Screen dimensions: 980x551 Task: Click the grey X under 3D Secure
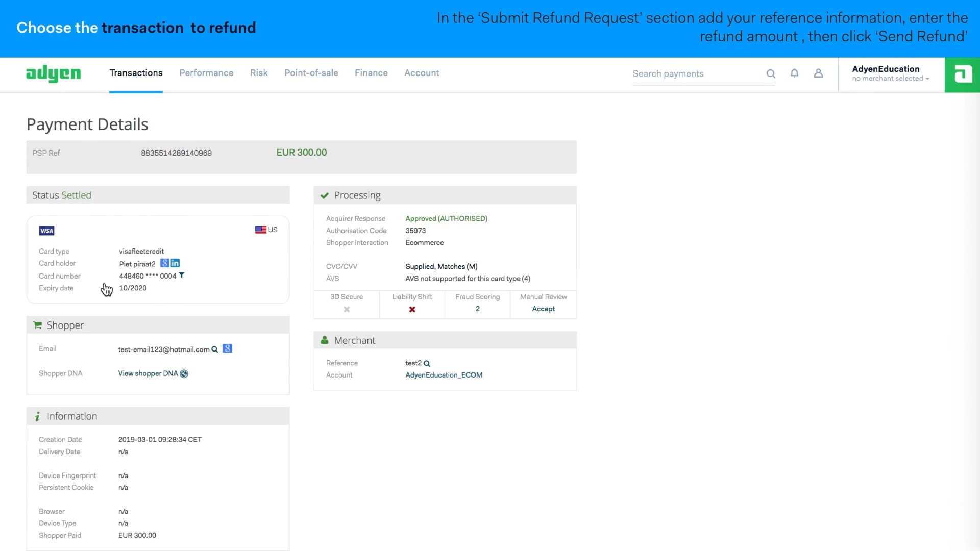point(347,309)
